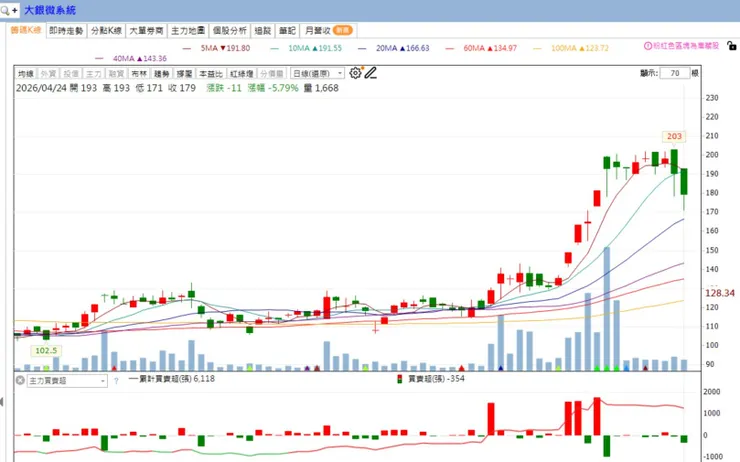Open the chart settings gear icon
740x462 pixels.
(355, 73)
